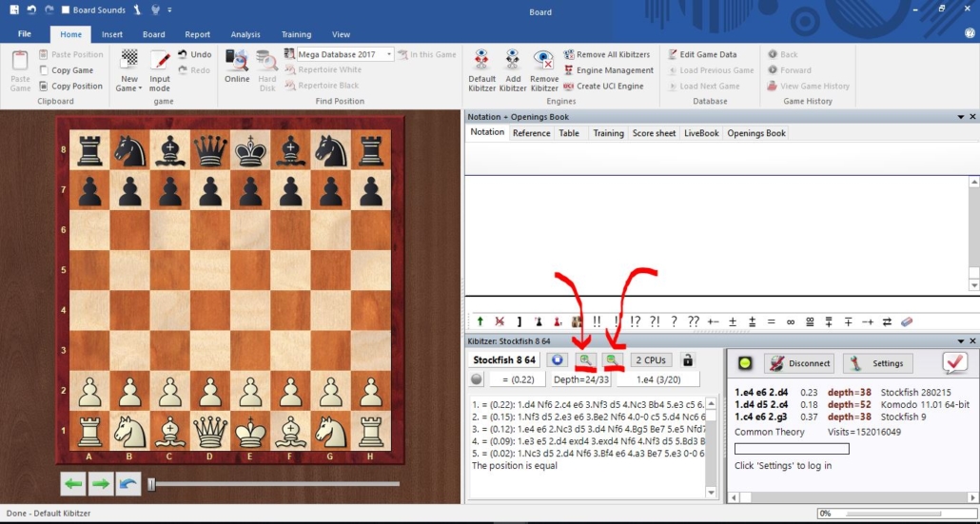Open the LiveBook tab
This screenshot has width=980, height=524.
click(701, 133)
